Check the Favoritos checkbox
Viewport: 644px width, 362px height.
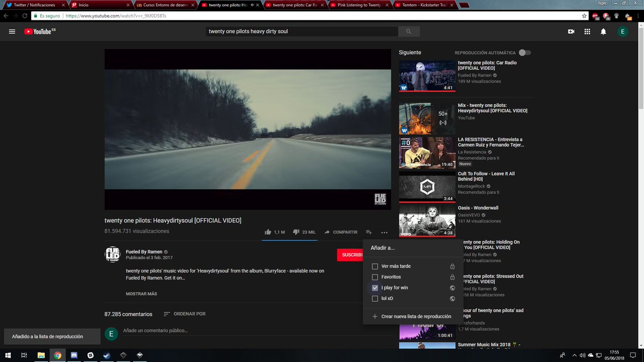375,277
